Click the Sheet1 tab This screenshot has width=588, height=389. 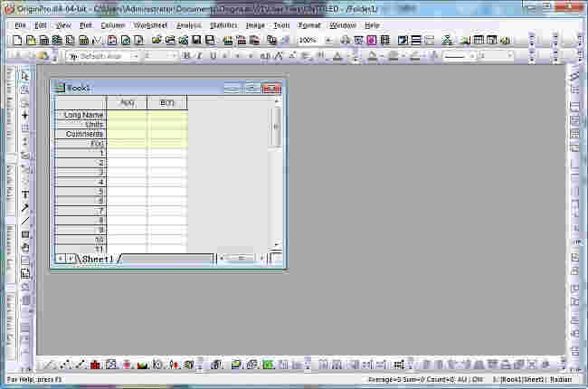(98, 259)
